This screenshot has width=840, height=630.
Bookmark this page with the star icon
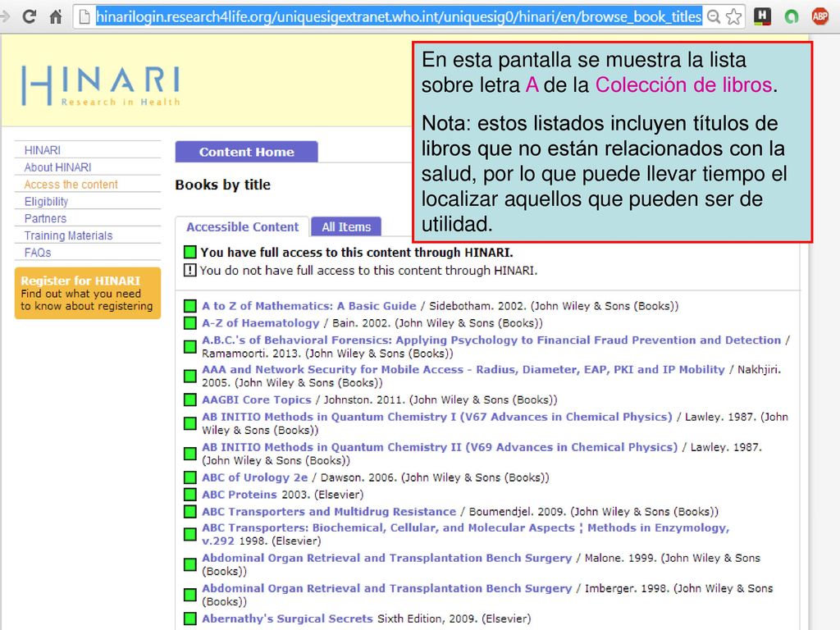coord(734,16)
